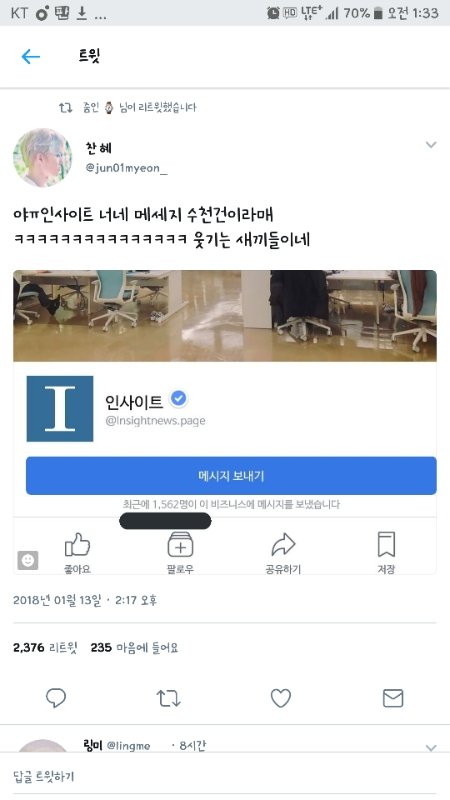Screen dimensions: 450x800
Task: Like the tweet with heart icon
Action: click(x=281, y=698)
